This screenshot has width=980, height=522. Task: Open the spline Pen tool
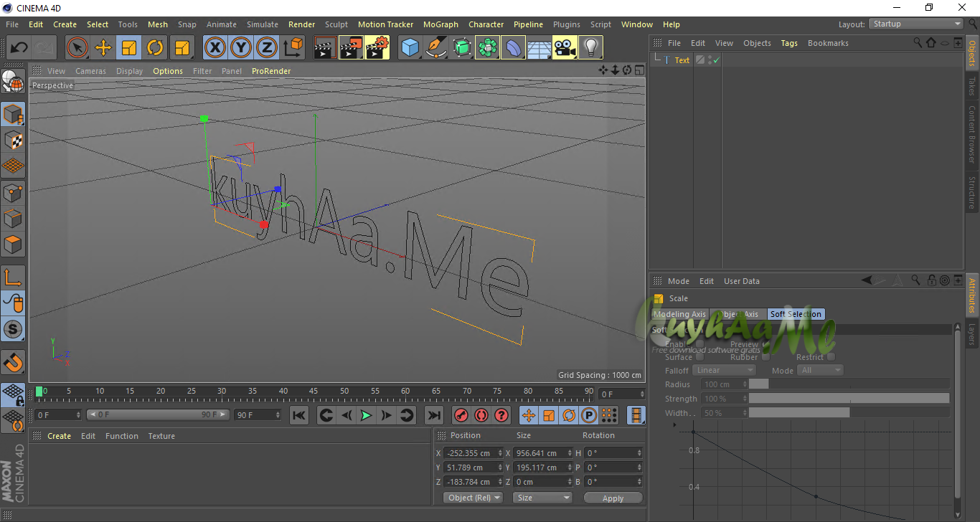pos(436,48)
